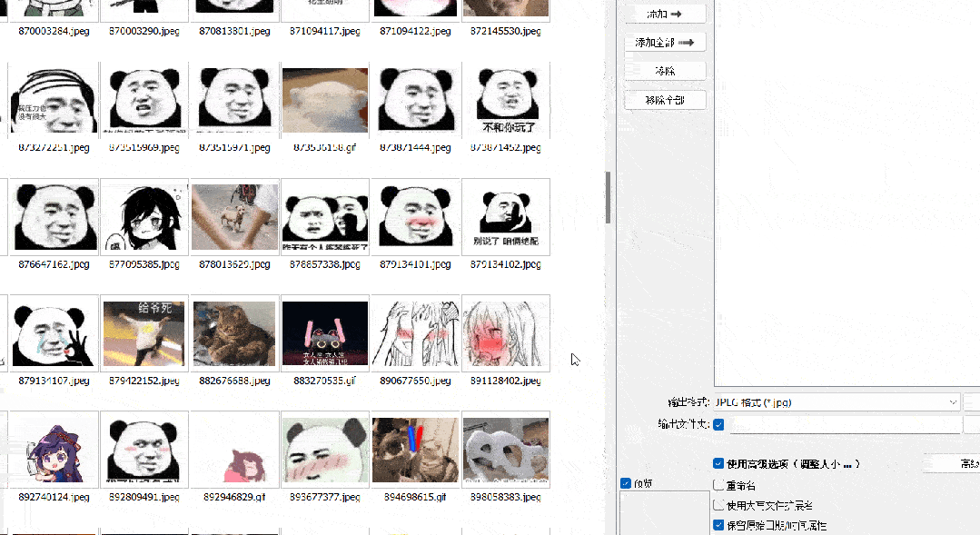Select the dark pink-robot gif thumbnail
The width and height of the screenshot is (980, 535).
pyautogui.click(x=325, y=333)
